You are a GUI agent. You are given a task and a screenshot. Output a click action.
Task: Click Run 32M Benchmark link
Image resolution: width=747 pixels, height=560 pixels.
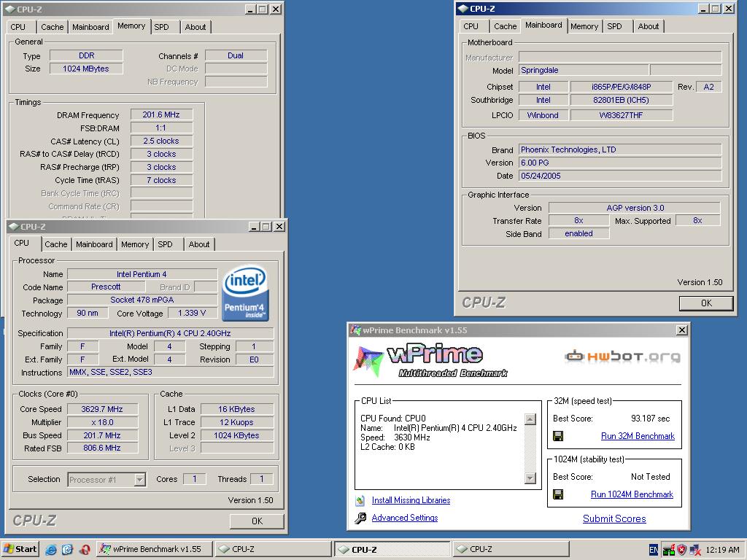(x=638, y=436)
